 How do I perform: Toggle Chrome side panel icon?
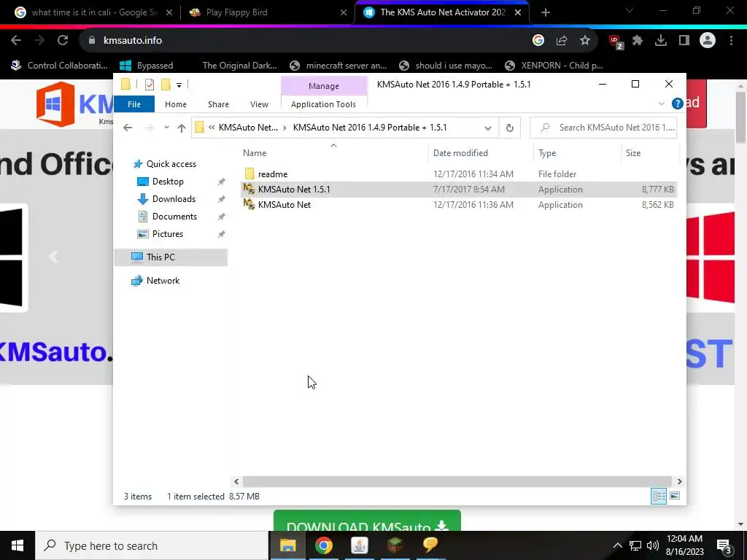coord(684,41)
